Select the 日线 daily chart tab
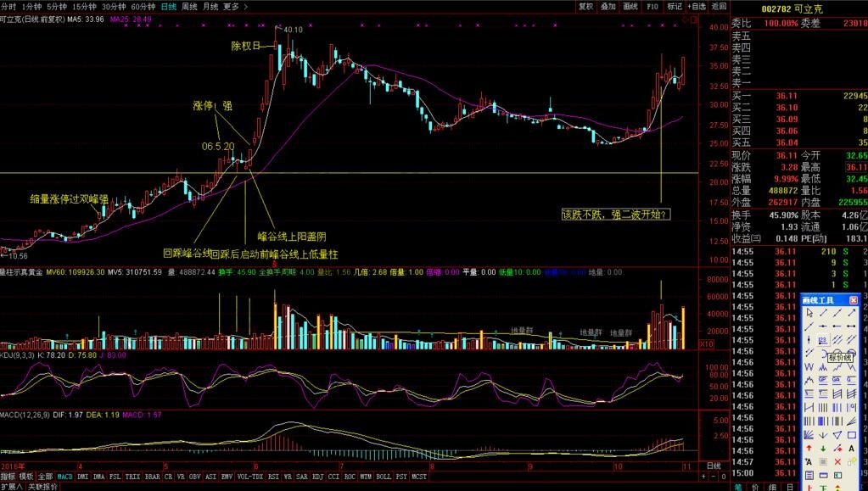Image resolution: width=868 pixels, height=491 pixels. pos(168,7)
